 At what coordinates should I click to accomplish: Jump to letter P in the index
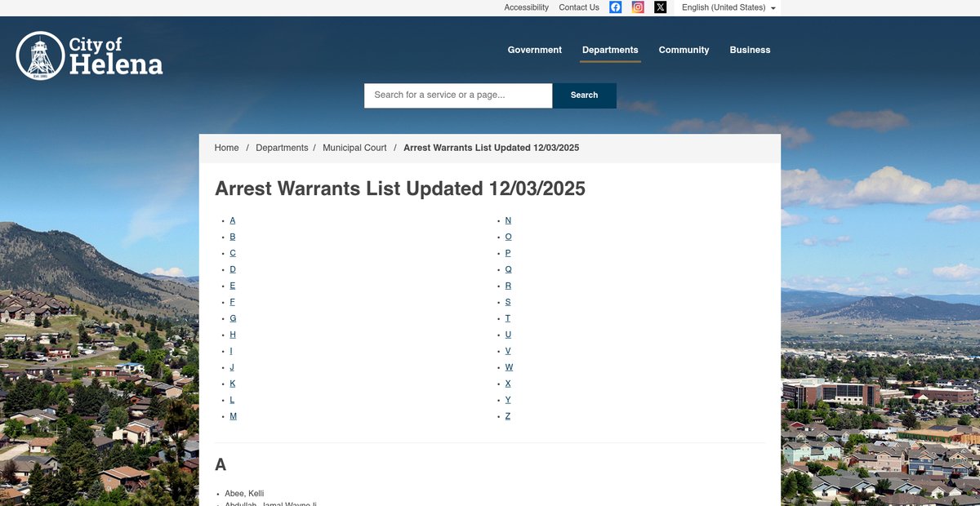[508, 253]
